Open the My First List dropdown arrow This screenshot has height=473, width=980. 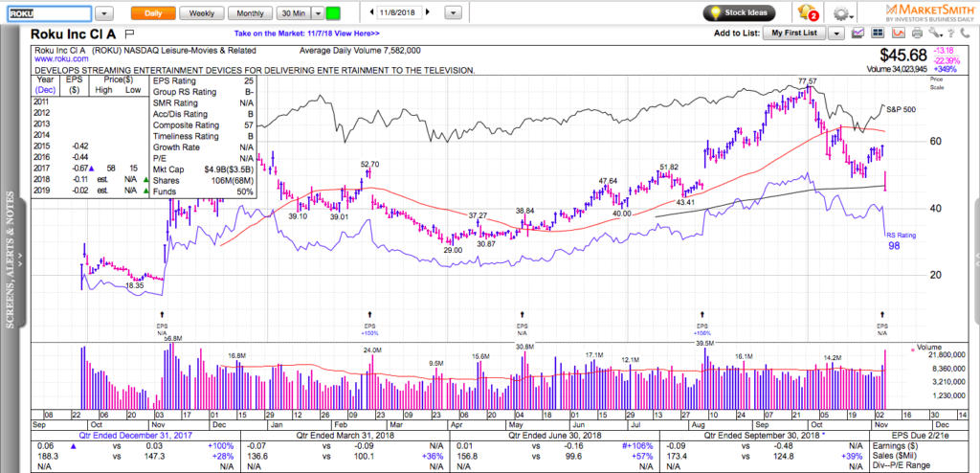tap(836, 34)
